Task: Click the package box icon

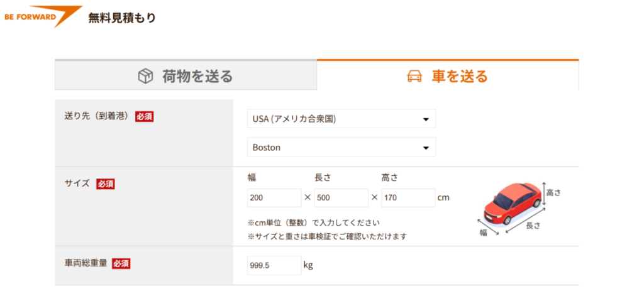Action: coord(145,76)
